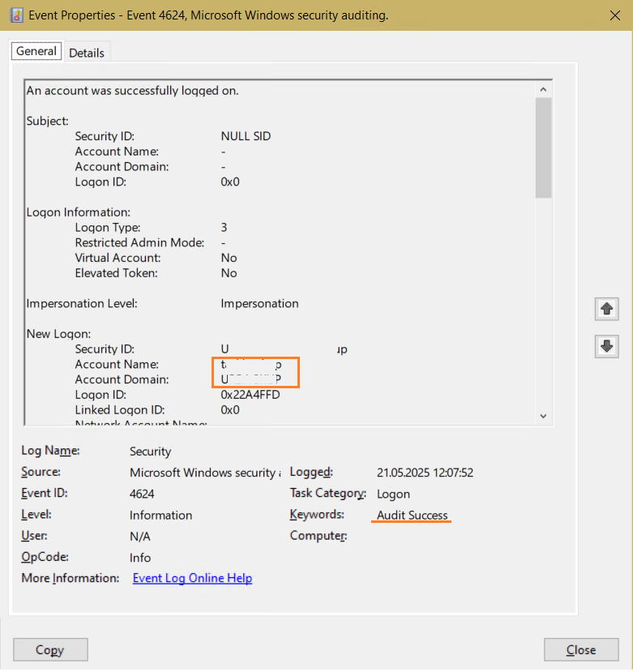This screenshot has height=672, width=633.
Task: Click the 'Impersonation' level value
Action: tap(259, 304)
